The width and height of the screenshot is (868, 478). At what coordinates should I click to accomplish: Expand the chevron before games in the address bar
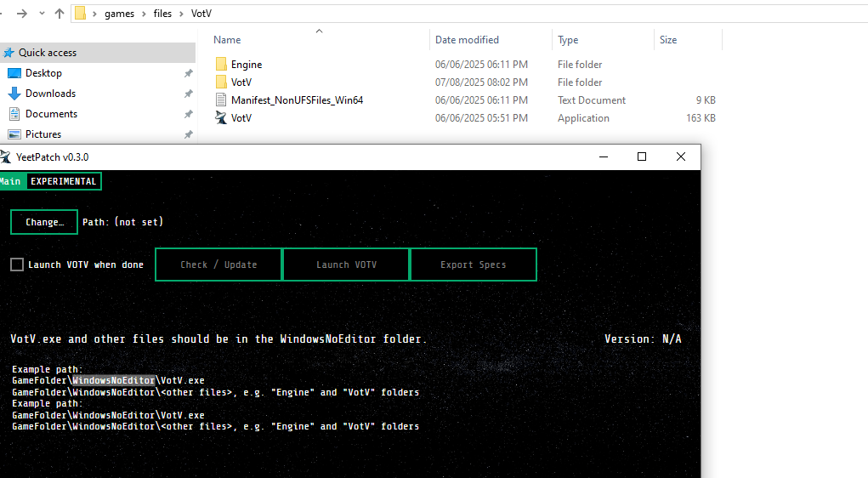[x=94, y=14]
